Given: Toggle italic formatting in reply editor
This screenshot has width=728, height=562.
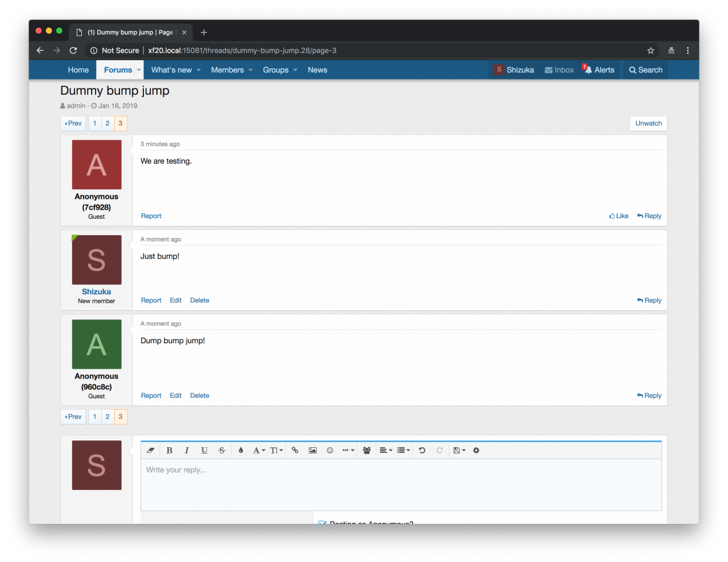Looking at the screenshot, I should click(187, 451).
